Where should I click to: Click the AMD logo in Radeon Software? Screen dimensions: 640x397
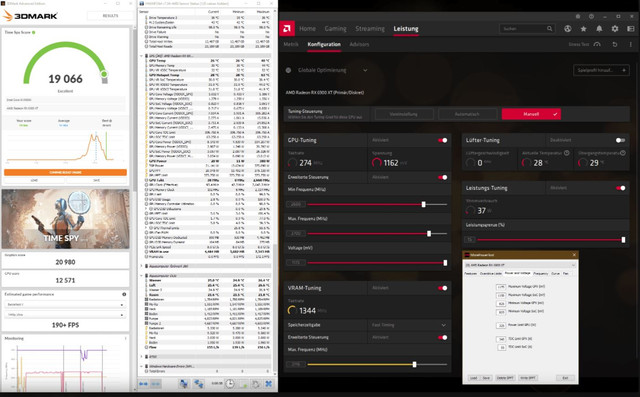(287, 29)
